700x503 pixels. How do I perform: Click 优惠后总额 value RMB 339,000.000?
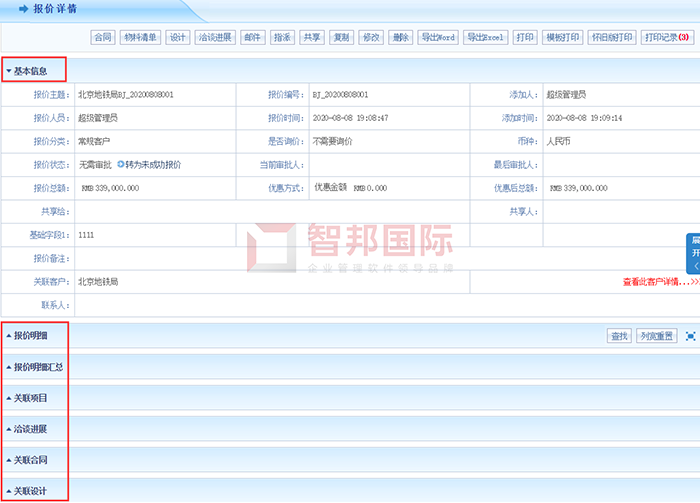coord(579,188)
